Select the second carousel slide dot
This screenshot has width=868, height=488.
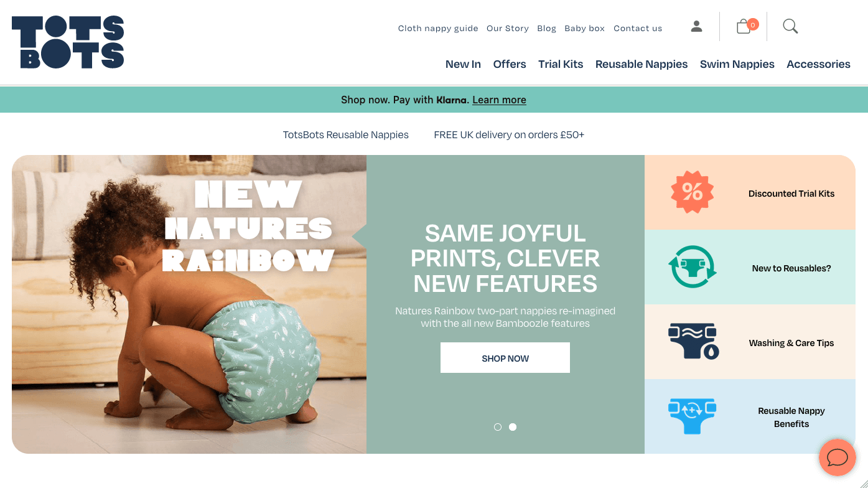click(x=513, y=427)
